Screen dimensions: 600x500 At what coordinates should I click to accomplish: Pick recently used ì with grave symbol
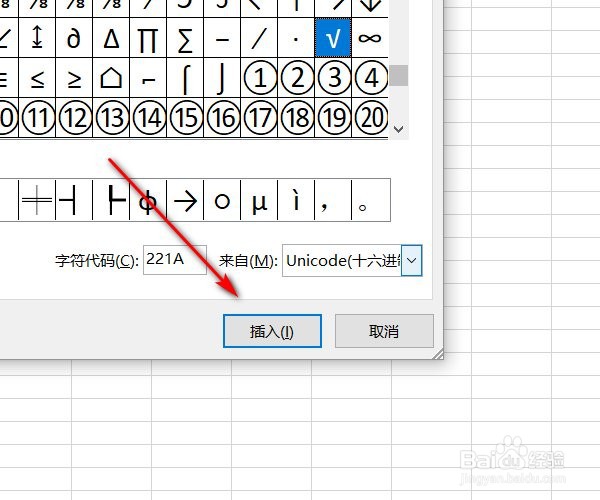296,200
